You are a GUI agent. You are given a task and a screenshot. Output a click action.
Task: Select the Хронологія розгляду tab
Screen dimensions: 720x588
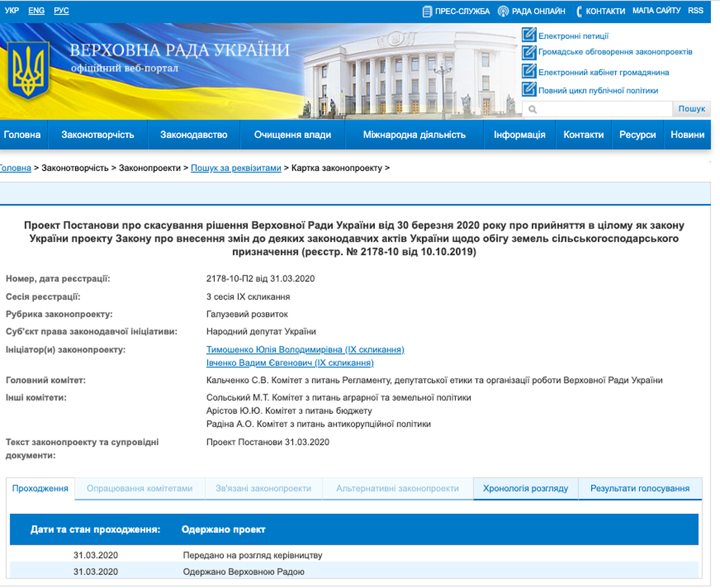[x=526, y=488]
